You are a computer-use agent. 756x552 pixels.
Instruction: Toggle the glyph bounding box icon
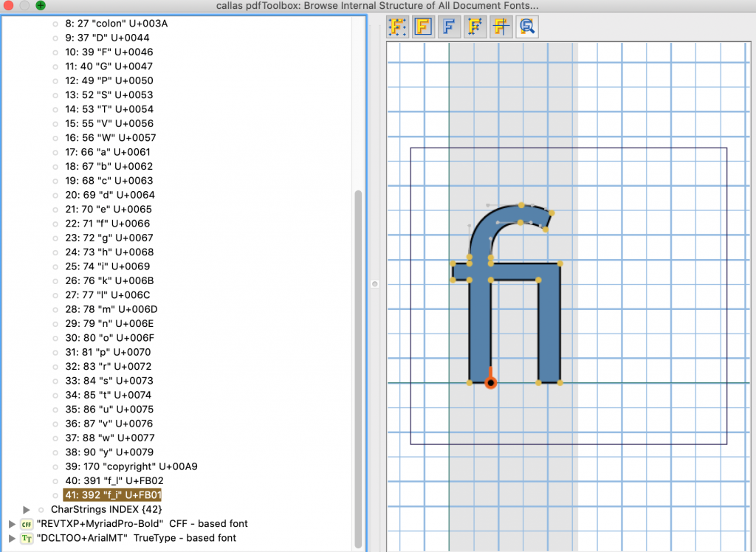click(424, 27)
